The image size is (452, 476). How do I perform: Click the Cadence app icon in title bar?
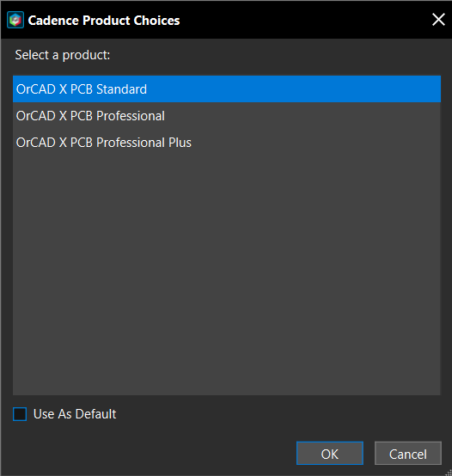click(x=15, y=20)
